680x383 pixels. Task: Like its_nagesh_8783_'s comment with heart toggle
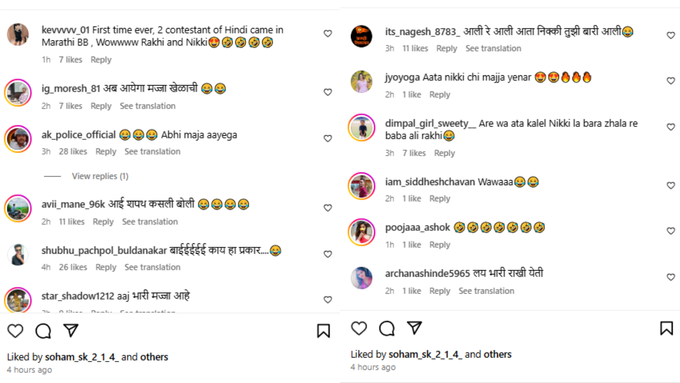coord(671,35)
